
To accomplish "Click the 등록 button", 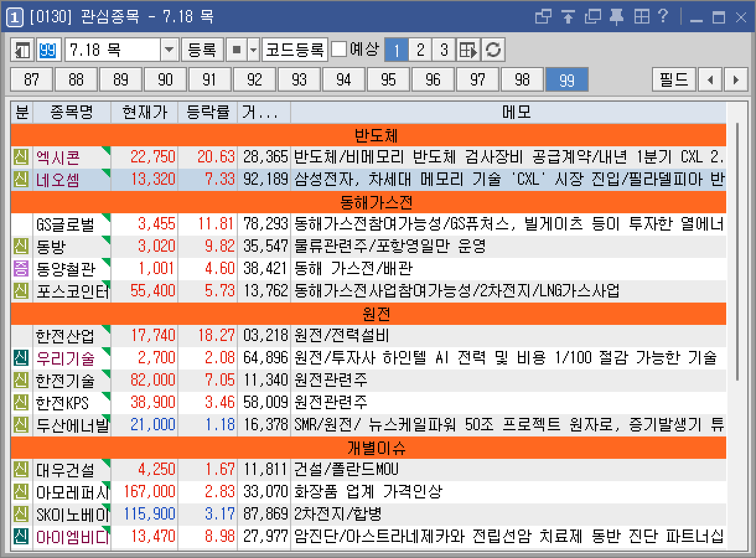I will pos(202,50).
